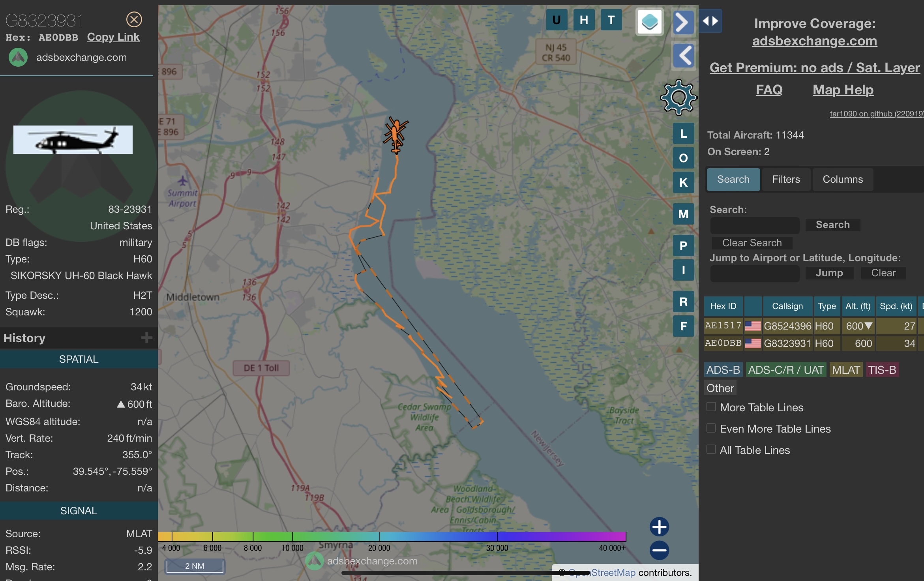Open Get Premium no ads link
The height and width of the screenshot is (581, 924).
tap(815, 68)
